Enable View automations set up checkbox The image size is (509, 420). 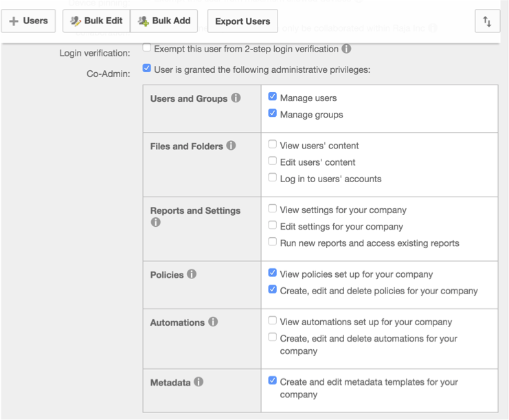273,320
